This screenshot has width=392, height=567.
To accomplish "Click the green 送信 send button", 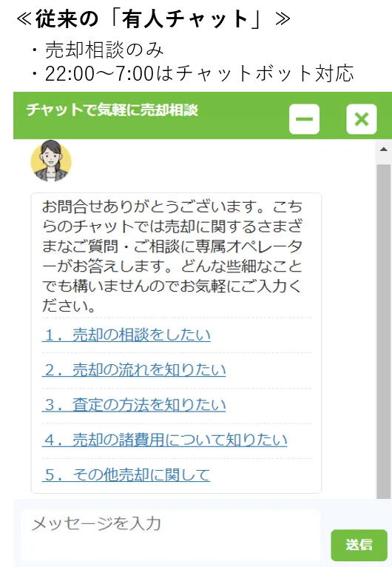I will click(x=359, y=545).
